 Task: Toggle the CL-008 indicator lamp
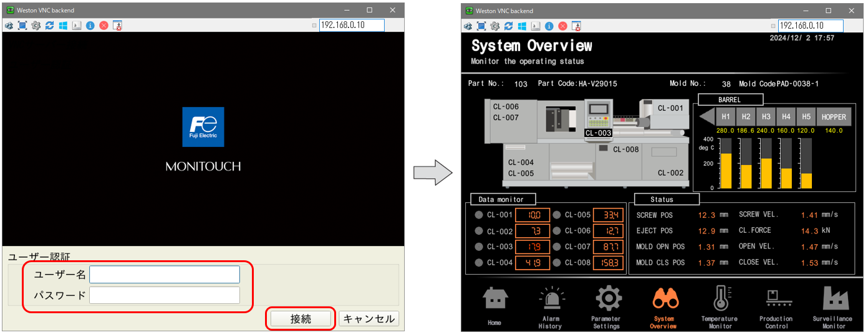(557, 263)
